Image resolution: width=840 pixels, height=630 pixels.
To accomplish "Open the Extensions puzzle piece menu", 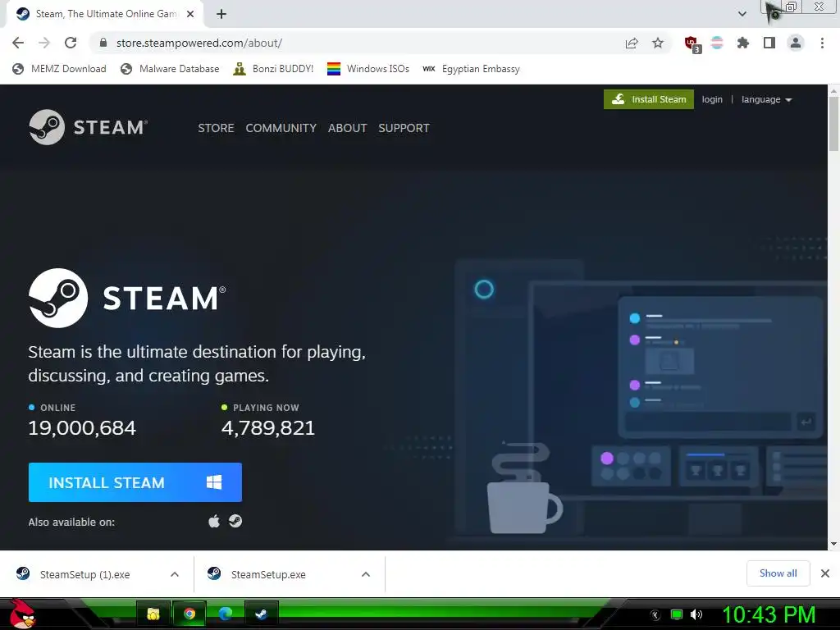I will click(x=743, y=43).
